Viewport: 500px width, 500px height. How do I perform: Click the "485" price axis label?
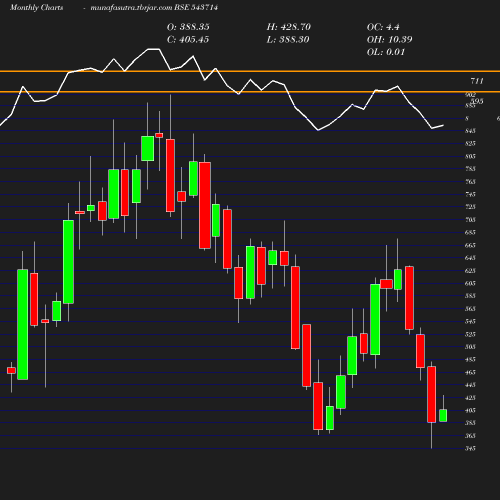470,360
